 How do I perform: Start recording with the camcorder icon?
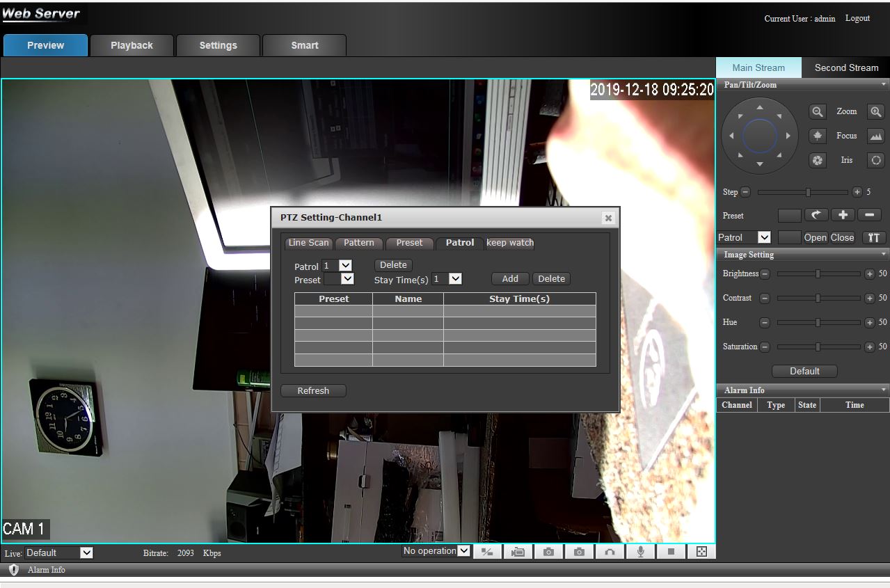point(518,552)
